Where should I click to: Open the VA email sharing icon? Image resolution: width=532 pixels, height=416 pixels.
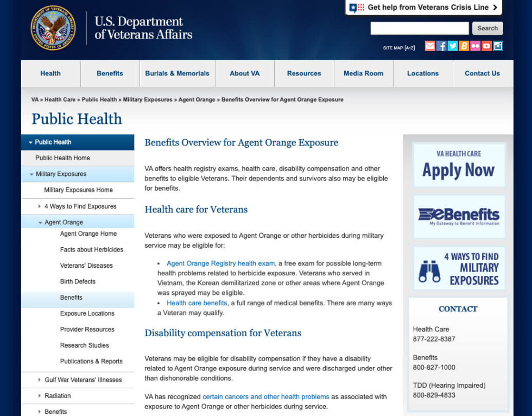pos(430,46)
